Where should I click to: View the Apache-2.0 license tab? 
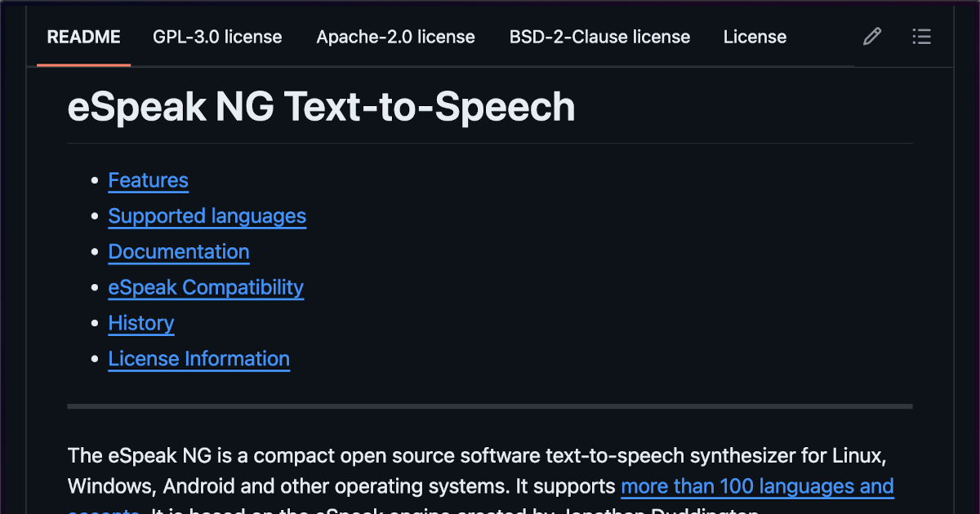[x=395, y=37]
